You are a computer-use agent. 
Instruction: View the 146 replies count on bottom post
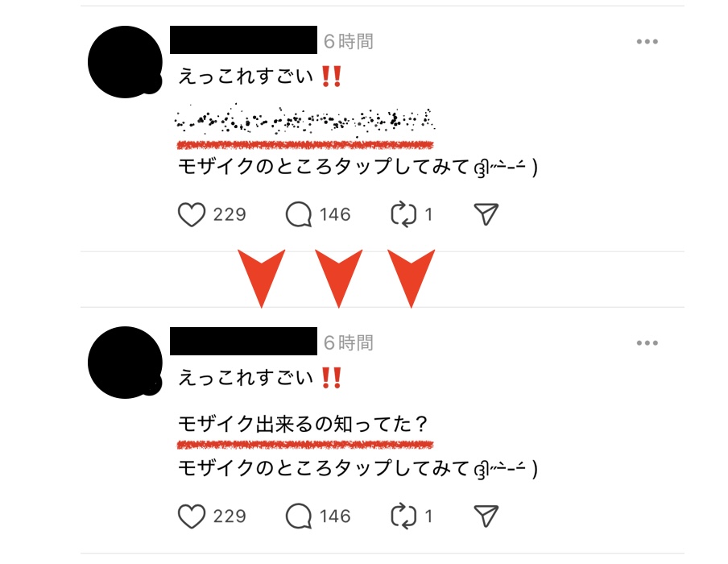(x=335, y=516)
